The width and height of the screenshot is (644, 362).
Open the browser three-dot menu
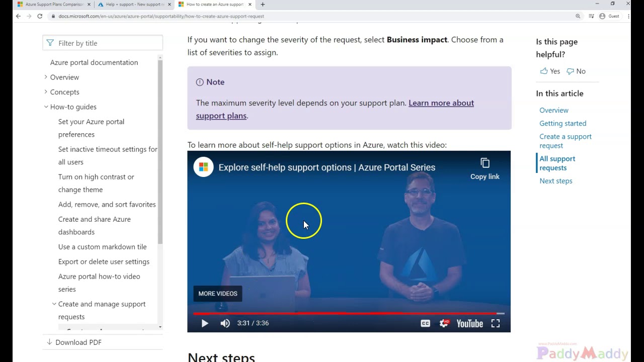click(628, 16)
